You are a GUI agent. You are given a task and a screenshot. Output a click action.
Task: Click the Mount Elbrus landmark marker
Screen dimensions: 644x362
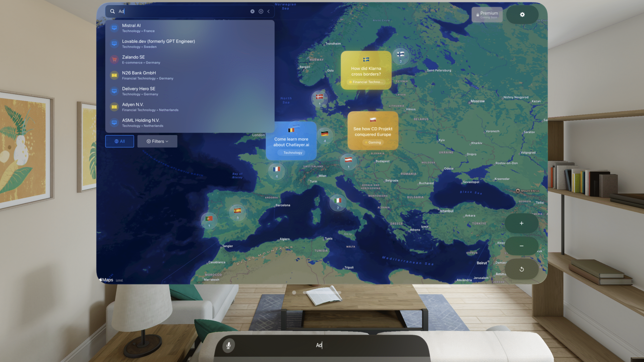518,191
